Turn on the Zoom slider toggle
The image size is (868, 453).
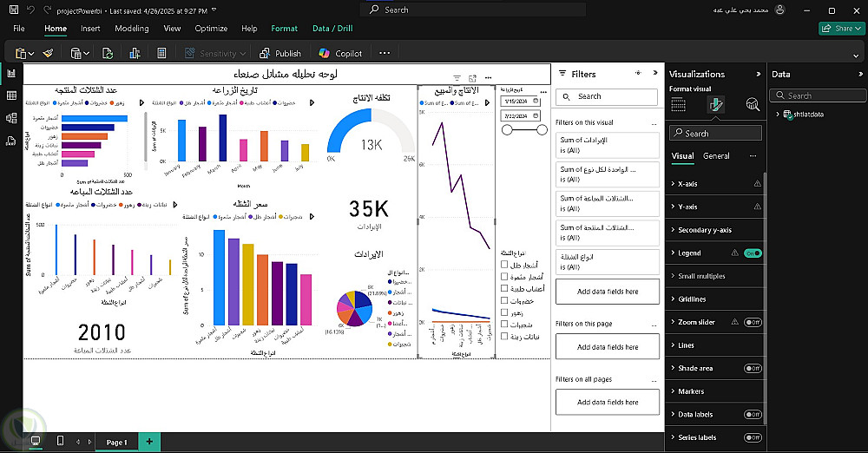click(753, 322)
